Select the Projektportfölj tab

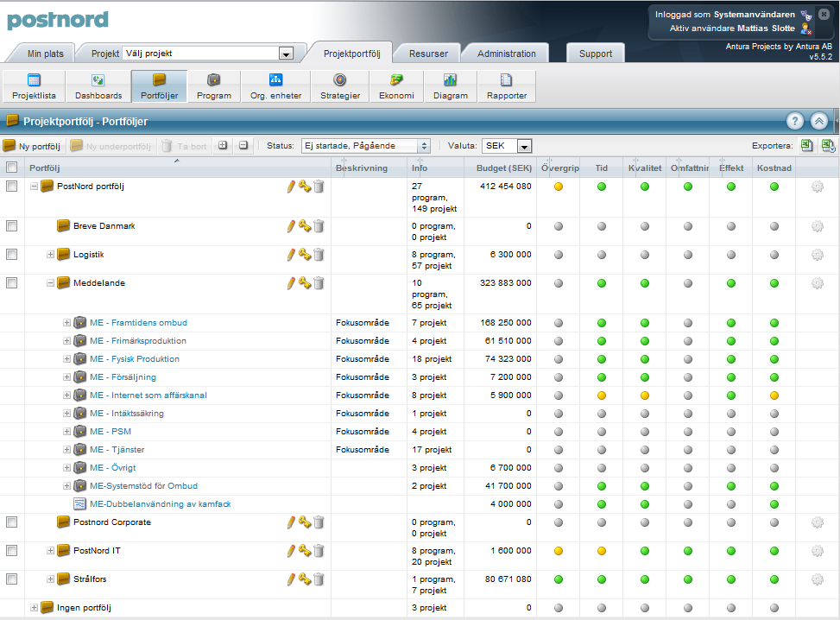click(352, 54)
